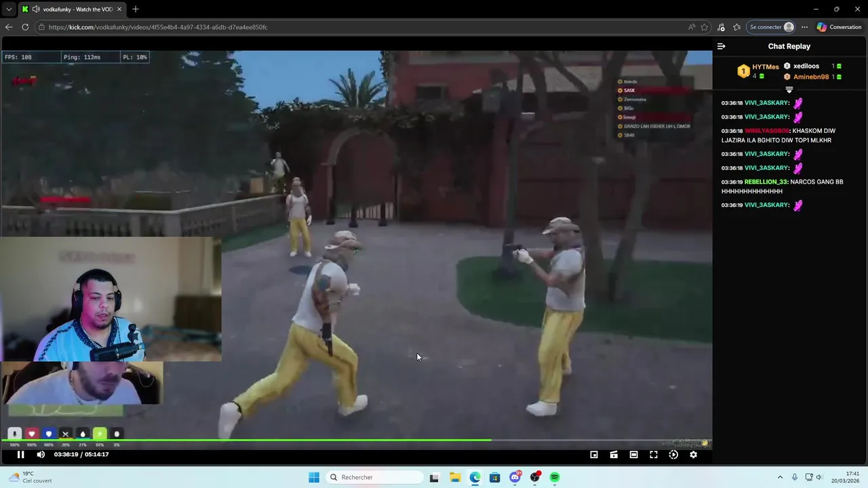
Task: Collapse the Chat Replay panel
Action: point(722,46)
